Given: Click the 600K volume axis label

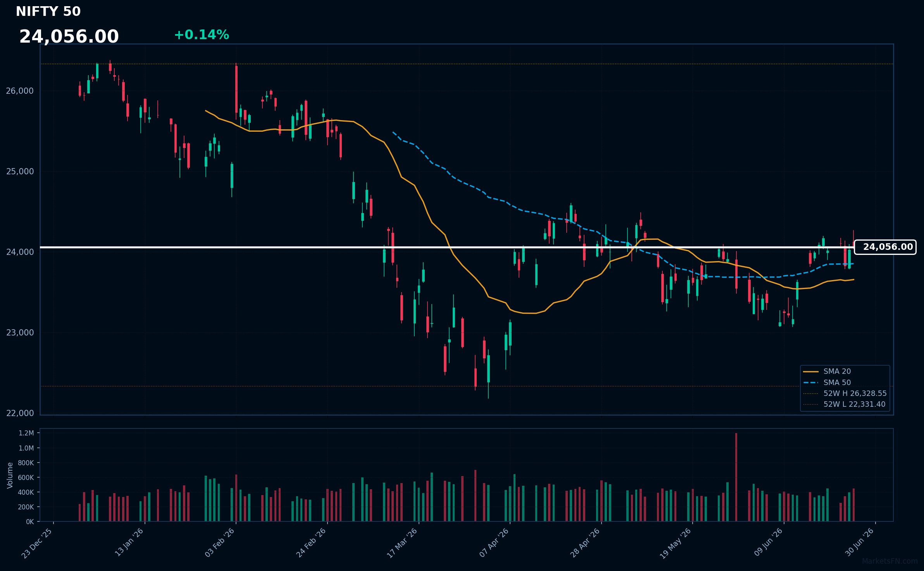Looking at the screenshot, I should click(x=26, y=478).
